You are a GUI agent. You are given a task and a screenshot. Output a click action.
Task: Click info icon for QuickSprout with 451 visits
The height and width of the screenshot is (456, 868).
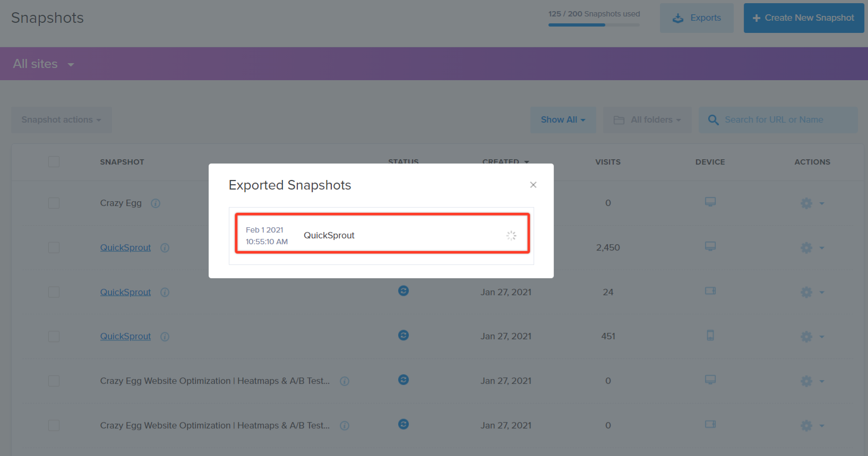pos(165,337)
